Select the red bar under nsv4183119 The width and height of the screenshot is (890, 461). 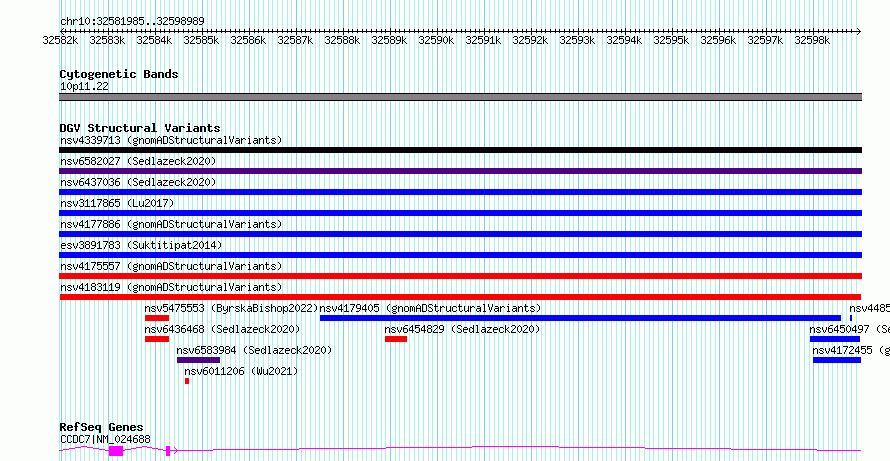click(460, 297)
